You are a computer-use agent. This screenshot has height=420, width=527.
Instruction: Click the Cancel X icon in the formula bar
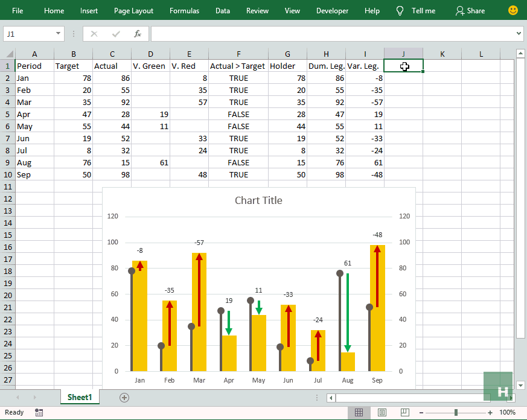pos(94,34)
